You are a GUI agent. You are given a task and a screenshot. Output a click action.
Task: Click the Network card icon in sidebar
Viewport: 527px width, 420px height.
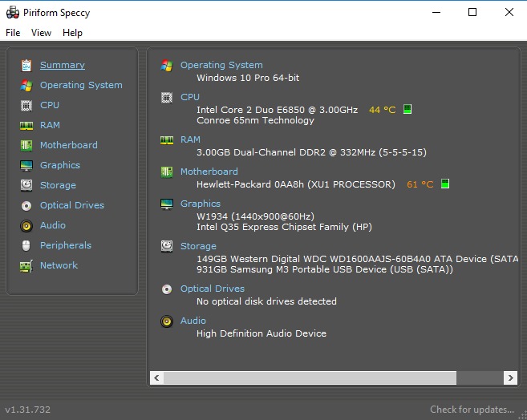(x=26, y=266)
